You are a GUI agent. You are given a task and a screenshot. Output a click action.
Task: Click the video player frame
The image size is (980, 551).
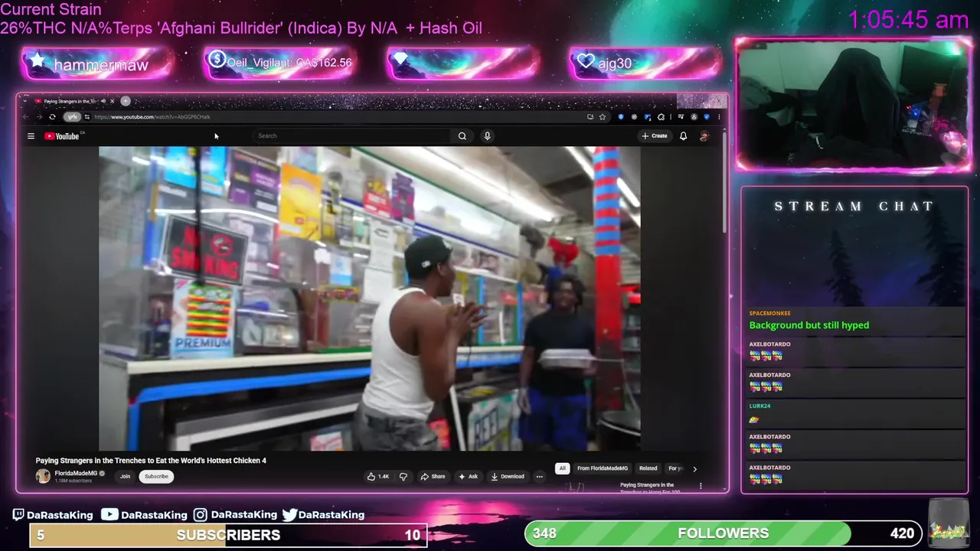(370, 298)
